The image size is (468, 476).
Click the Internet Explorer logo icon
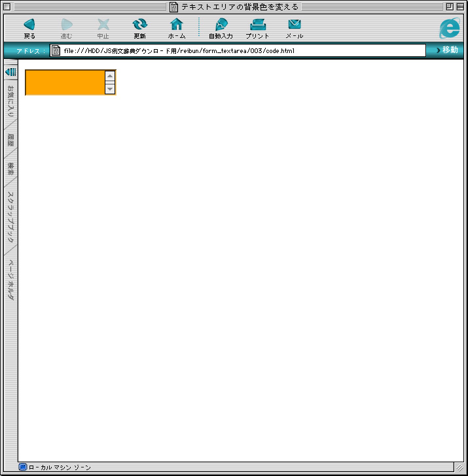click(x=450, y=27)
